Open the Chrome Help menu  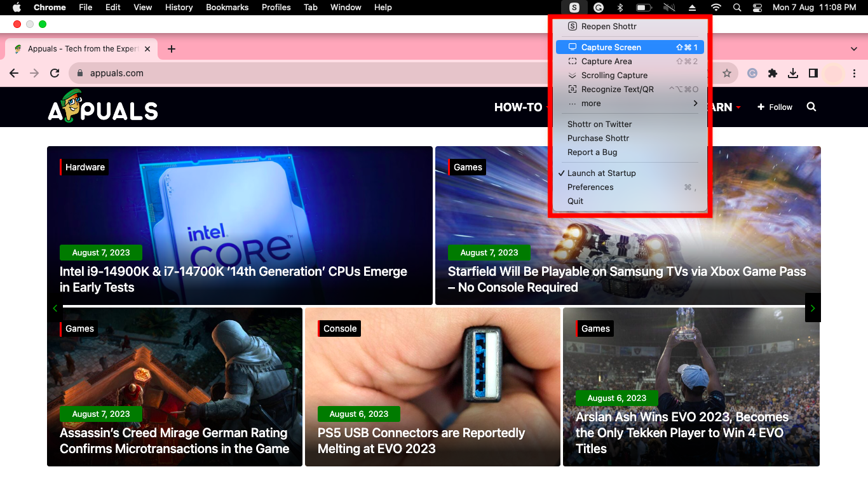click(x=383, y=8)
